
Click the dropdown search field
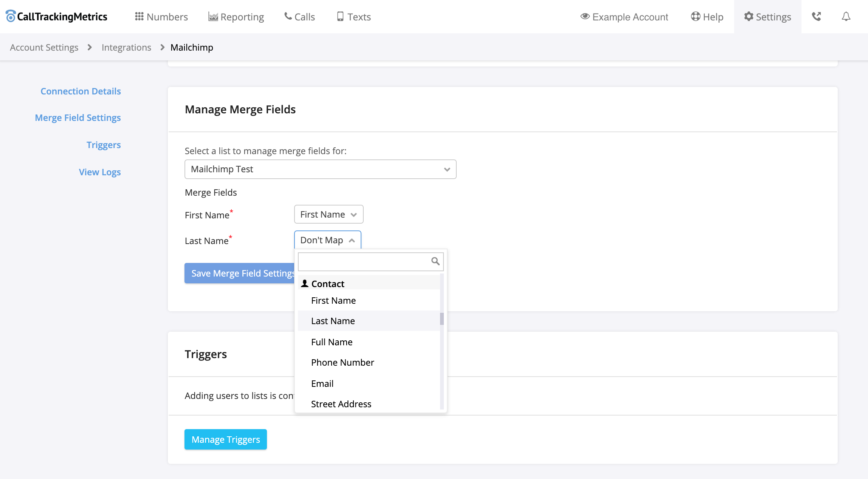tap(370, 261)
